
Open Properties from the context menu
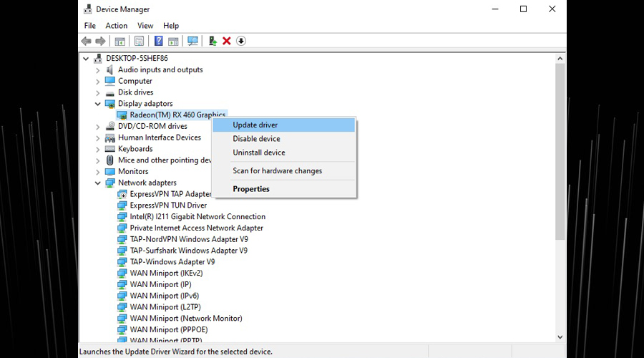click(x=284, y=189)
